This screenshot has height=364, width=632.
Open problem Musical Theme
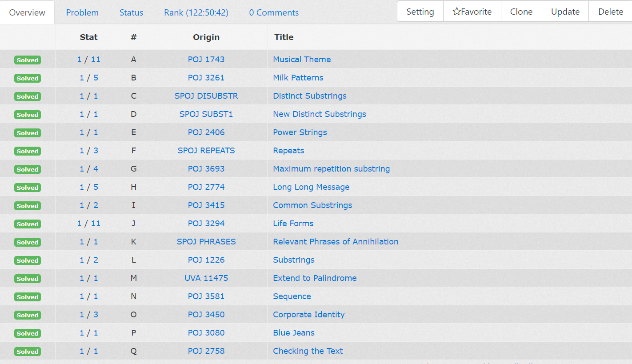click(x=302, y=59)
